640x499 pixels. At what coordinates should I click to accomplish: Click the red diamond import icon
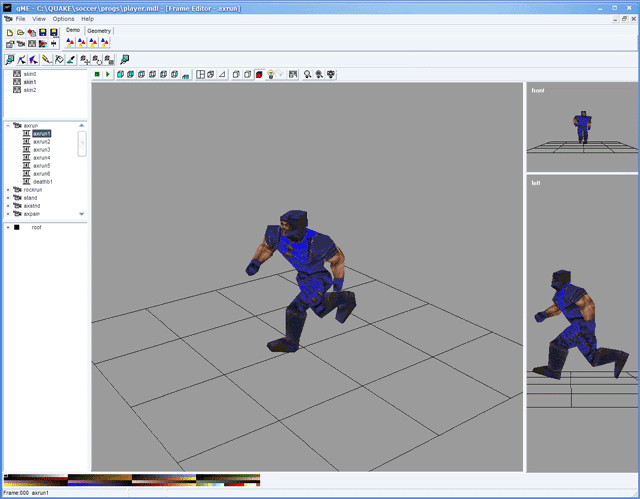[31, 32]
